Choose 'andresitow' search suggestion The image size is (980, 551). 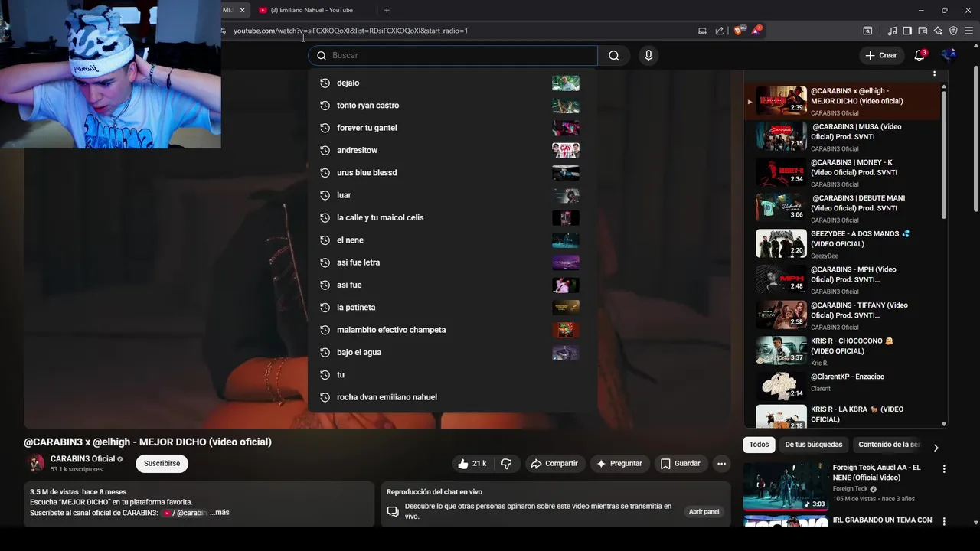pos(452,150)
